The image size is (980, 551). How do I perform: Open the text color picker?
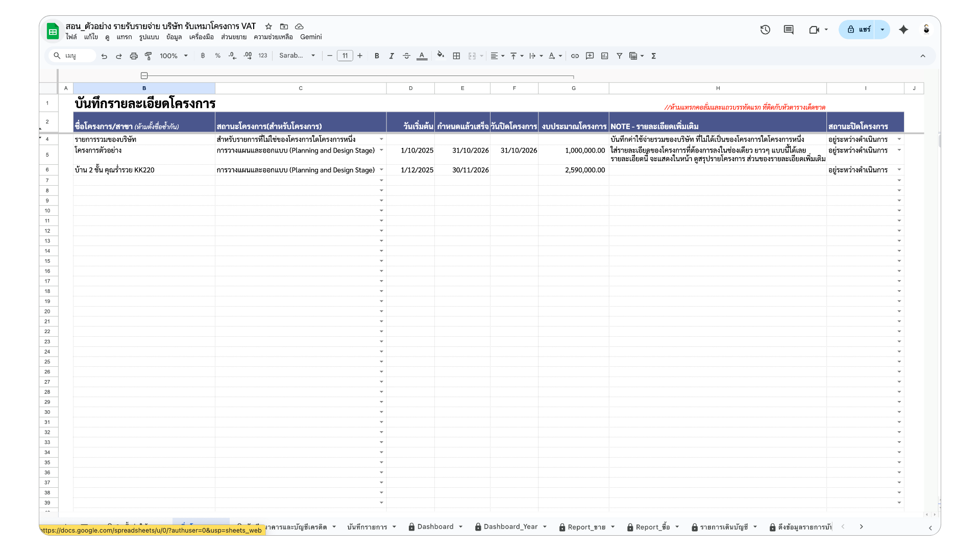tap(422, 56)
